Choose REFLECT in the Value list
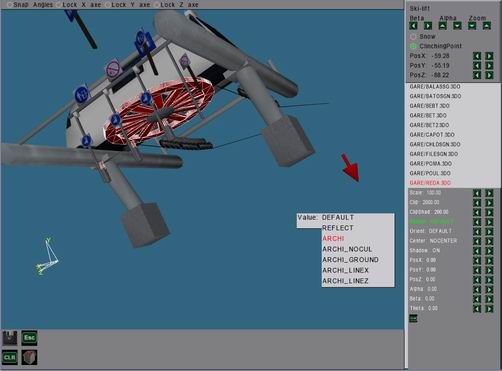Viewport: 502px width, 371px height. point(338,228)
